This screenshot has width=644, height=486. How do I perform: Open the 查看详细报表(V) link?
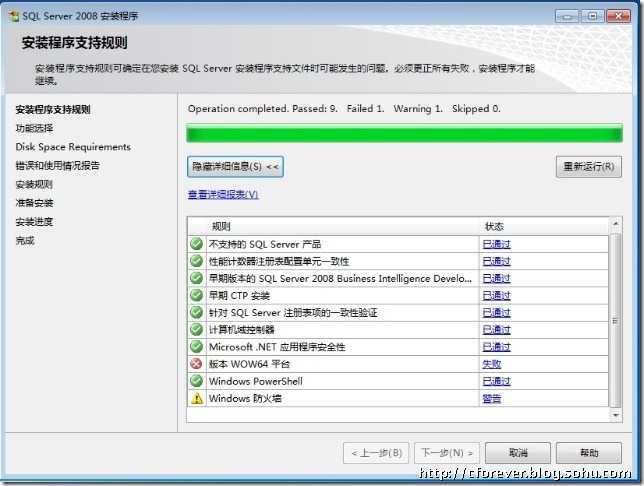223,194
